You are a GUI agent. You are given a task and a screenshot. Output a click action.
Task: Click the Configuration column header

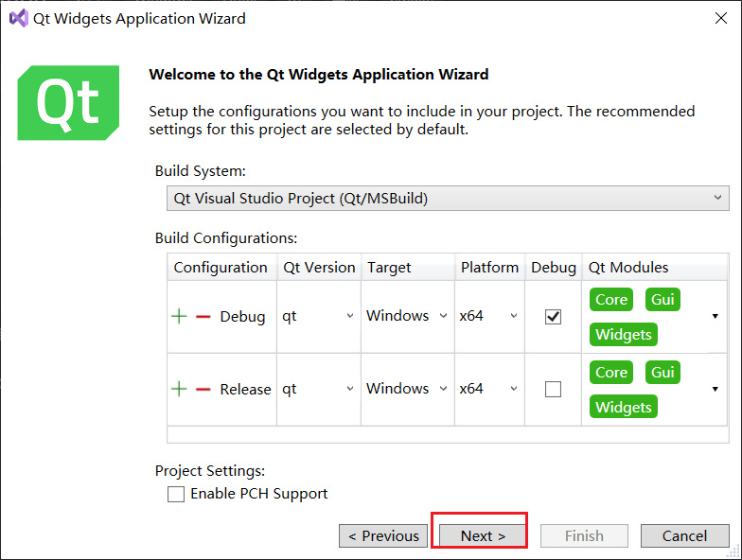[221, 267]
